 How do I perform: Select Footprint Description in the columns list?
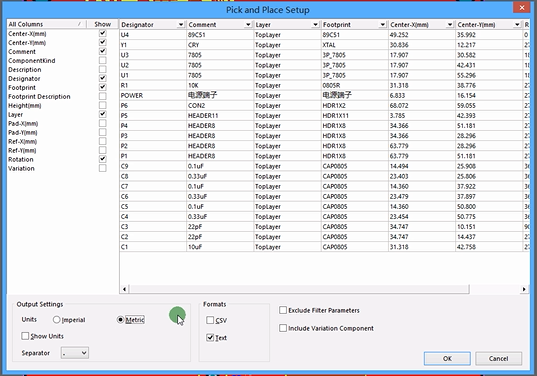point(39,97)
